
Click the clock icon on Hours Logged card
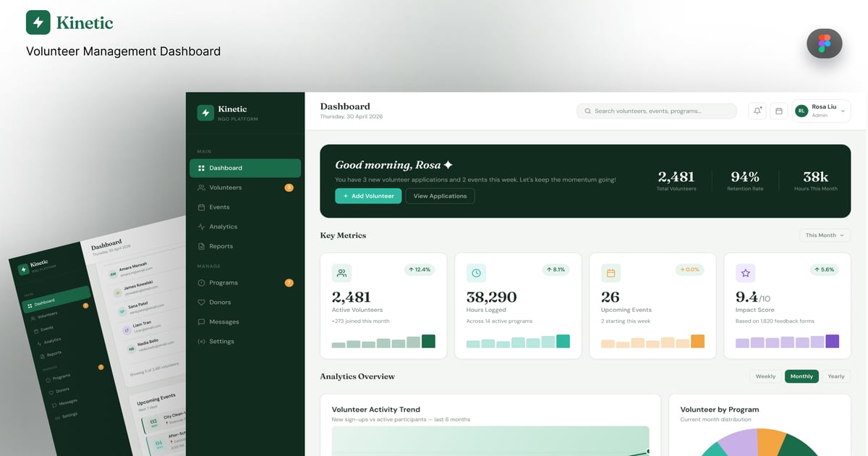click(x=476, y=273)
